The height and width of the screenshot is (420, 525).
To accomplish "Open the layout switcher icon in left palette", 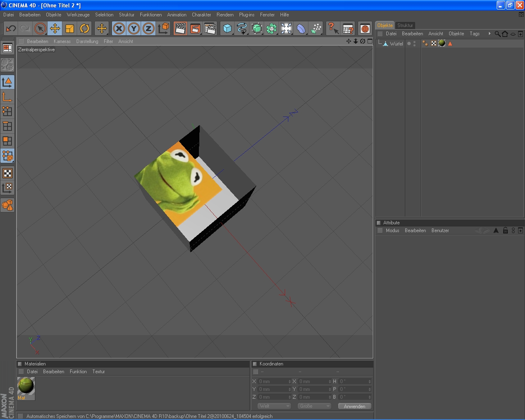I will 7,48.
